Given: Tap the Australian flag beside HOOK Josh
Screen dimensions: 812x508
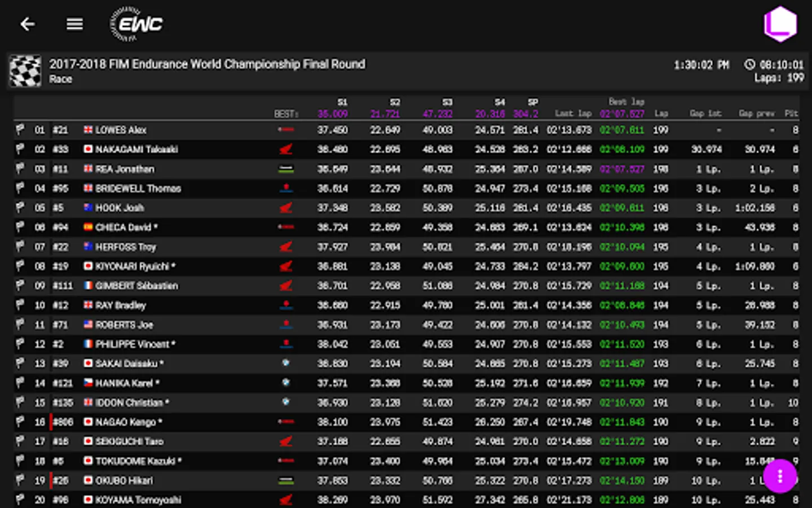Looking at the screenshot, I should click(88, 208).
